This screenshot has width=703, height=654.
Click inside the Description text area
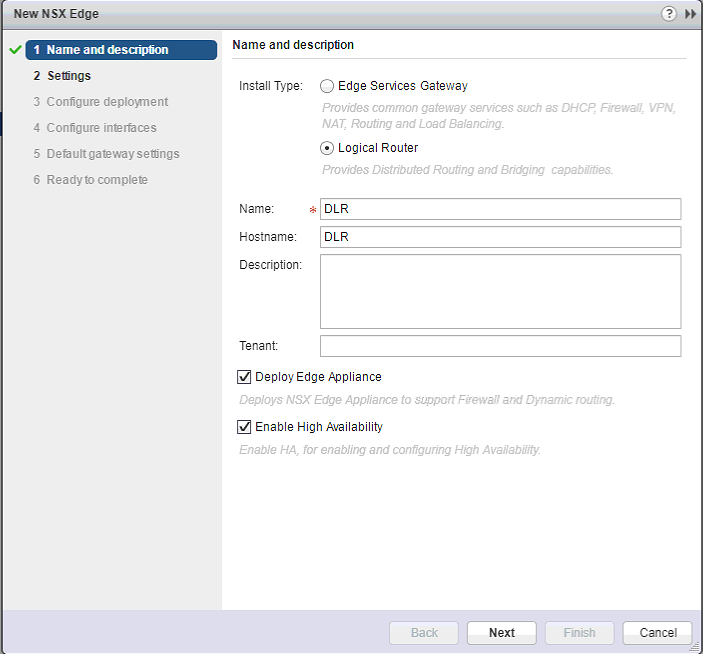click(500, 291)
